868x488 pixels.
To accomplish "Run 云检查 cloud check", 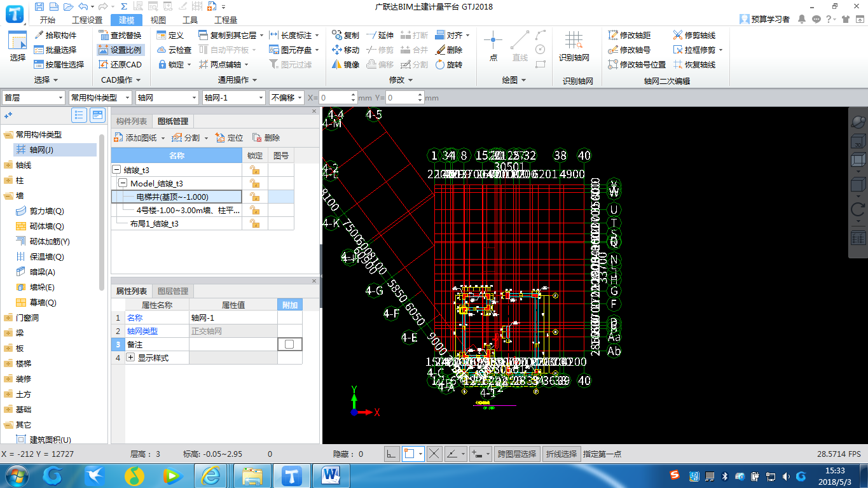I will [174, 50].
